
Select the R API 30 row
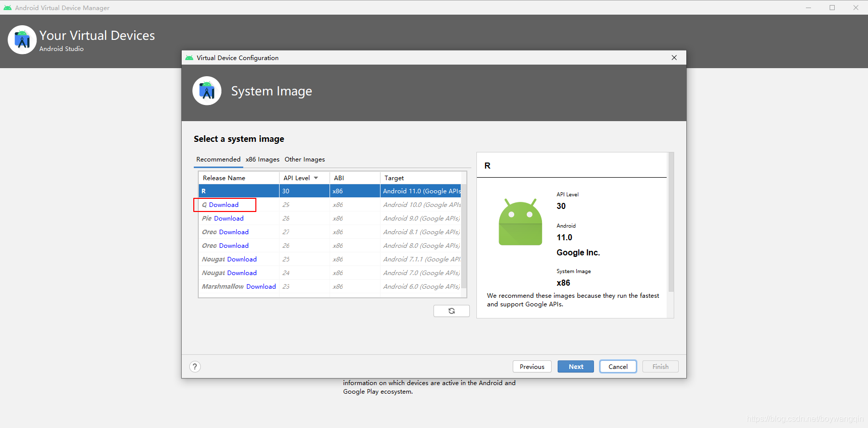pyautogui.click(x=330, y=191)
